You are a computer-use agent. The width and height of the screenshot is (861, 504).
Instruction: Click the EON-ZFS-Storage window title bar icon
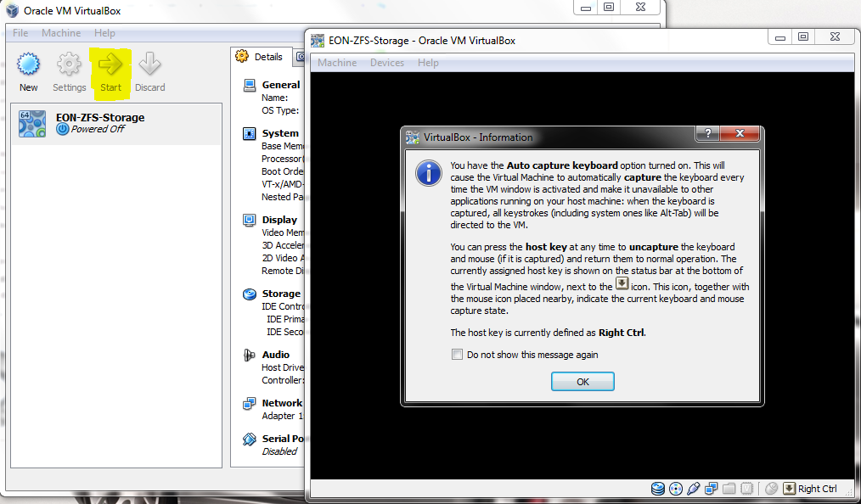(x=318, y=41)
